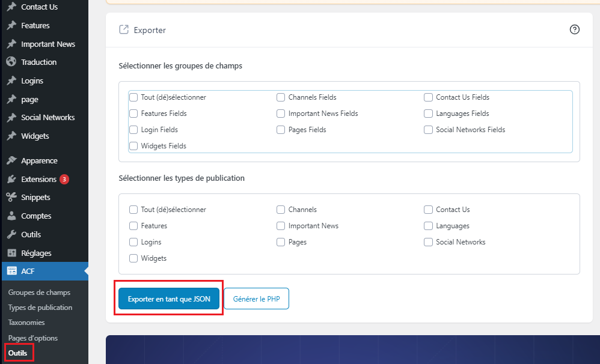The width and height of the screenshot is (600, 364).
Task: Check the Channels Fields checkbox
Action: click(281, 97)
